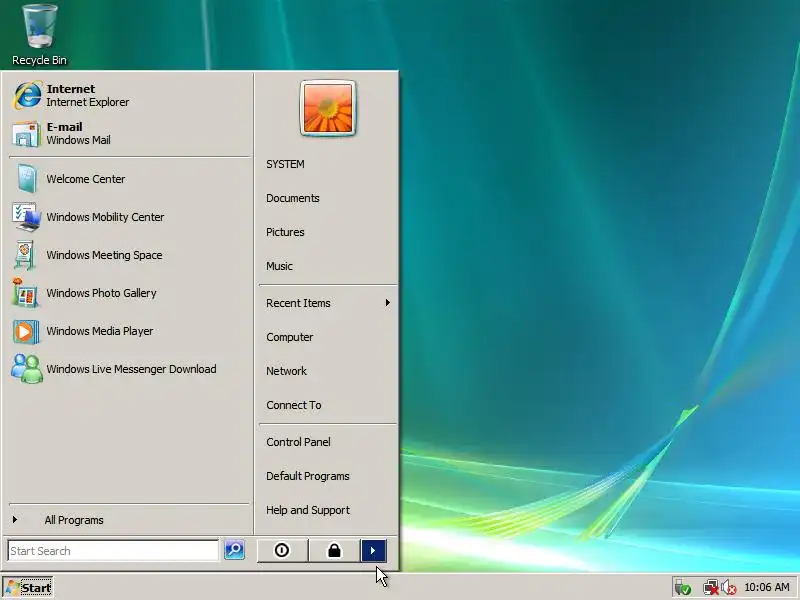This screenshot has height=600, width=800.
Task: Click the Welcome Center icon
Action: (x=26, y=179)
